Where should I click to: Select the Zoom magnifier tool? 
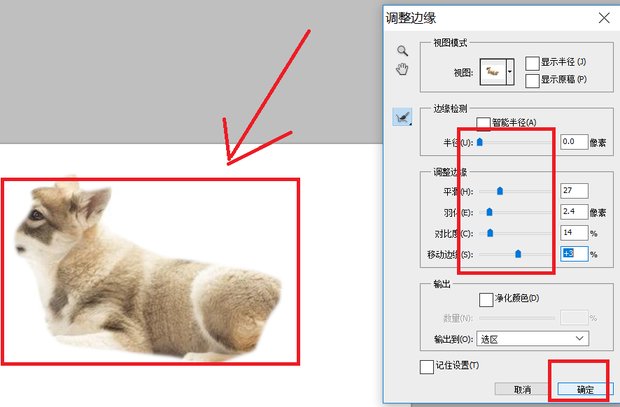click(403, 50)
